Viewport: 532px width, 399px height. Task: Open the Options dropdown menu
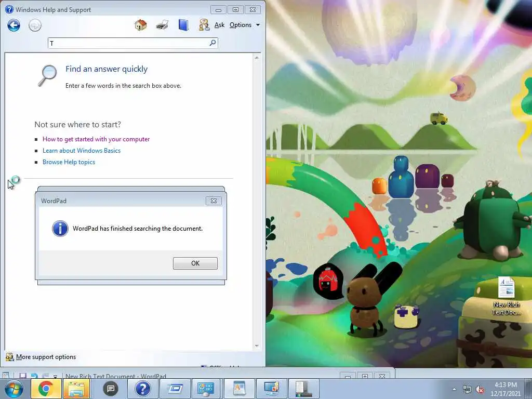pos(244,25)
